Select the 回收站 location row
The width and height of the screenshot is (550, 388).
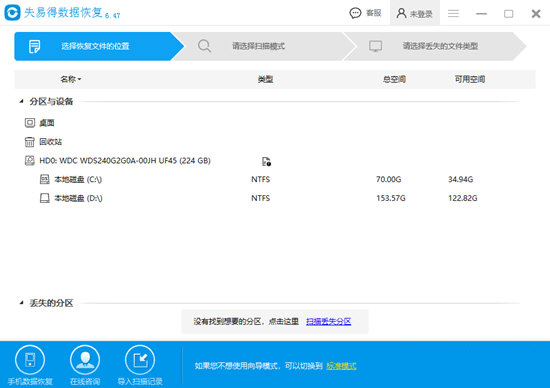tap(275, 142)
